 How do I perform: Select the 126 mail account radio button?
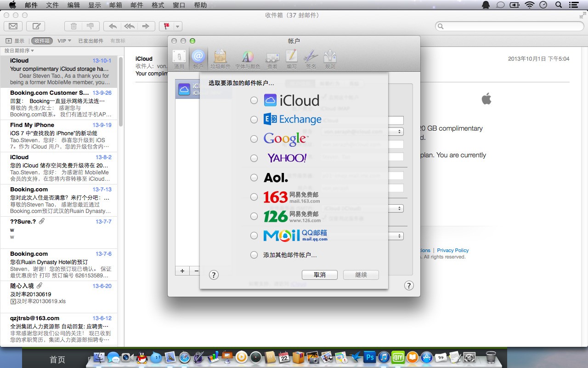[x=254, y=216]
